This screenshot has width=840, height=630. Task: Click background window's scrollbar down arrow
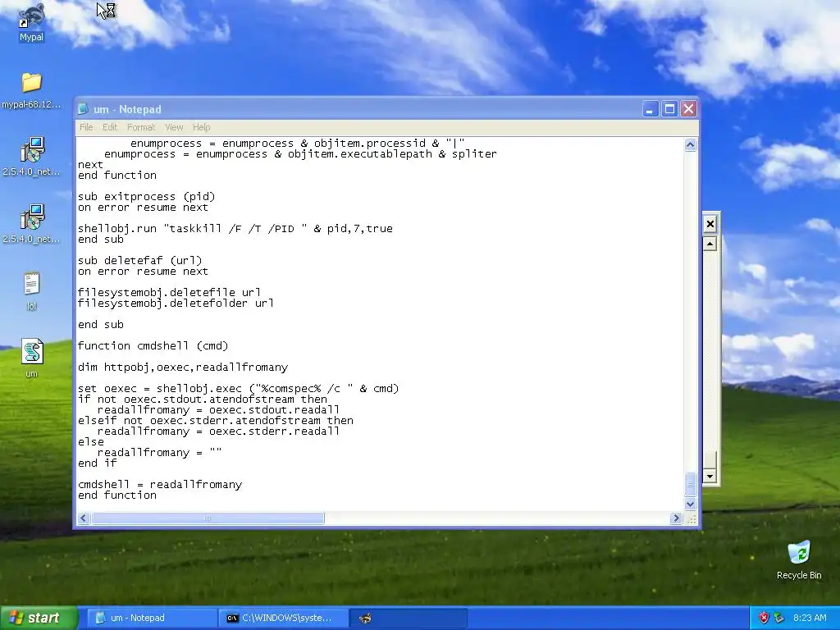(x=710, y=476)
